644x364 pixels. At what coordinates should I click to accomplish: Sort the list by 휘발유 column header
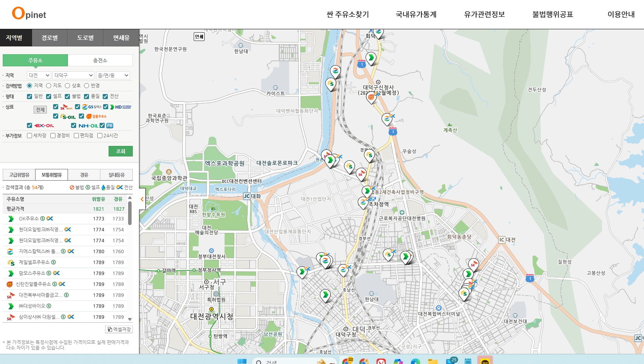click(x=98, y=199)
